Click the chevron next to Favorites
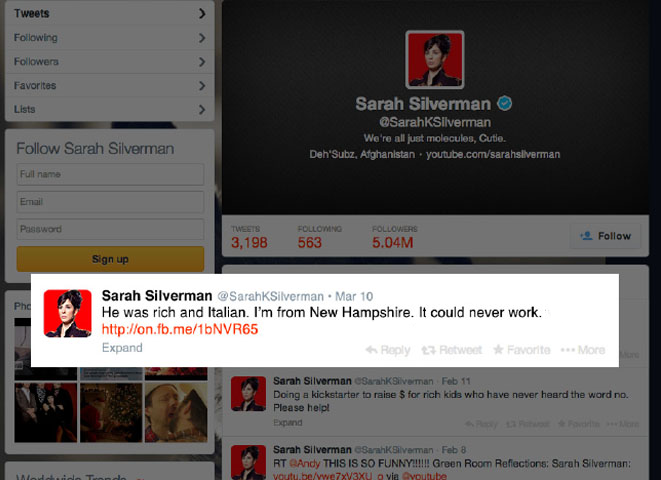Screen dimensions: 661x480 [202, 86]
